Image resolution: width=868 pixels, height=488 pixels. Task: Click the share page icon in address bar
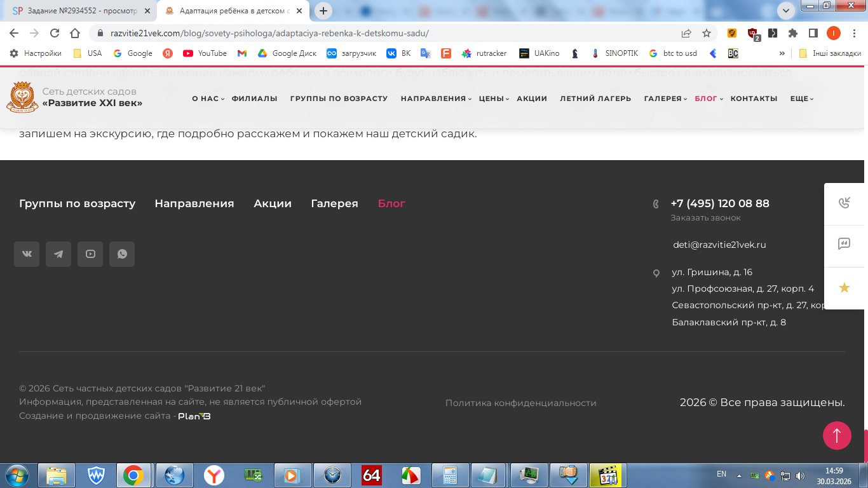pyautogui.click(x=686, y=33)
